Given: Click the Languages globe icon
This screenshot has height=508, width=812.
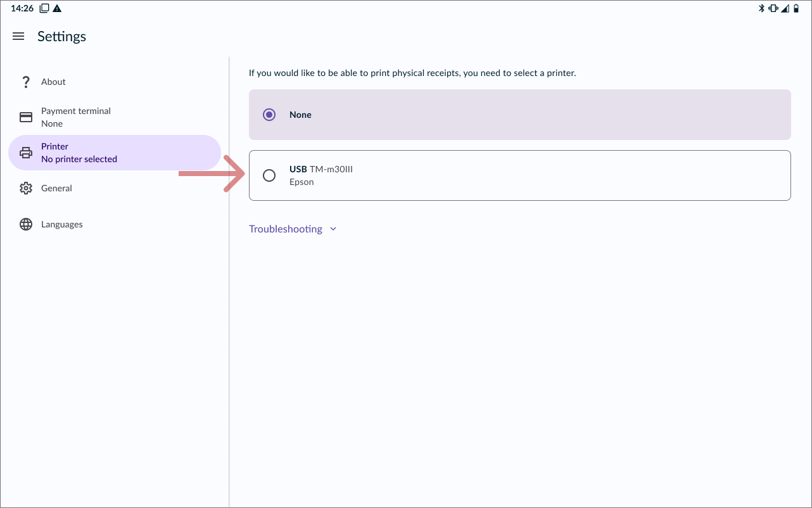Looking at the screenshot, I should pos(26,224).
